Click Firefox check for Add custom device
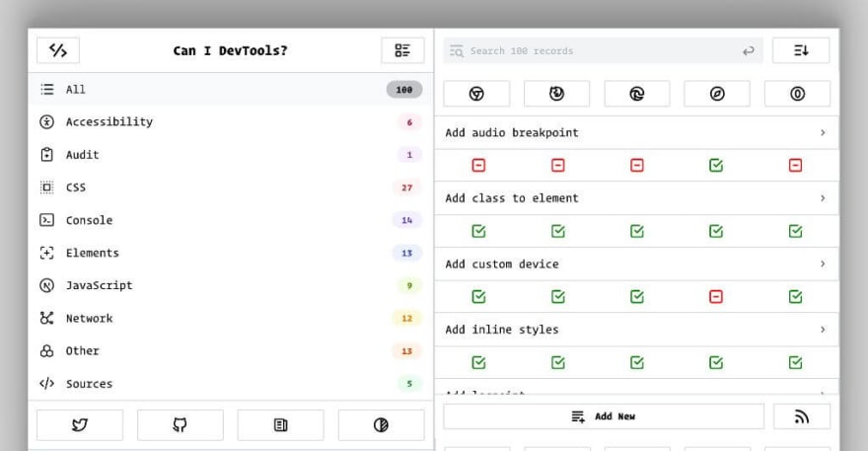The image size is (868, 451). point(558,297)
